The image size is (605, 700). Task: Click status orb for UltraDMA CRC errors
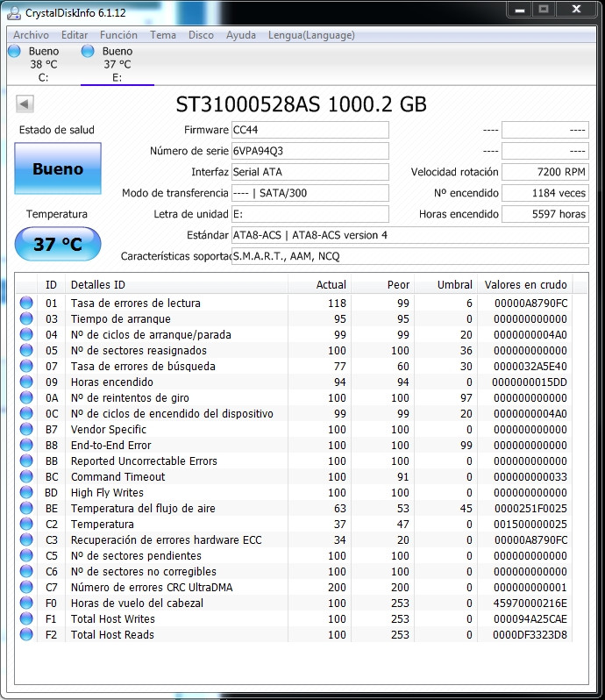[x=26, y=587]
